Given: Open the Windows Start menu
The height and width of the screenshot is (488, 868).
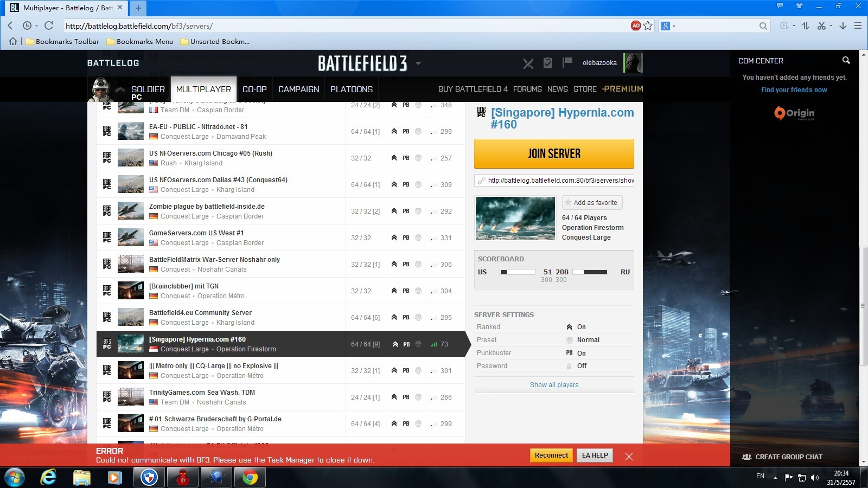Looking at the screenshot, I should coord(14,477).
